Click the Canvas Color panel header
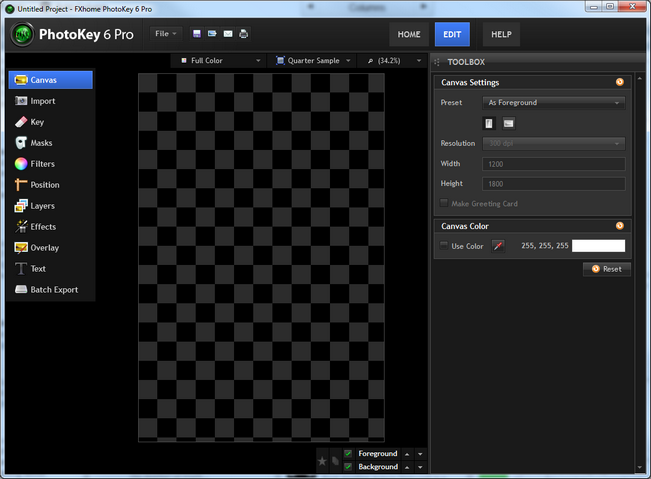Image resolution: width=651 pixels, height=479 pixels. [533, 226]
